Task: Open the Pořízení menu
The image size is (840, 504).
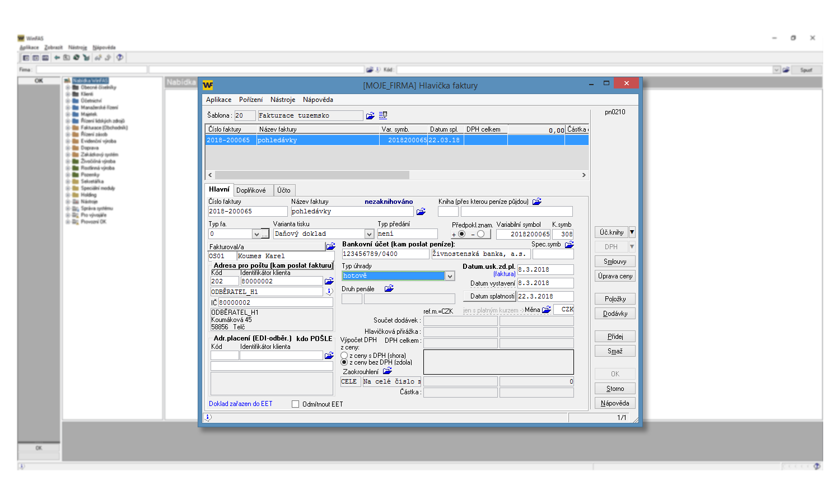Action: tap(250, 100)
